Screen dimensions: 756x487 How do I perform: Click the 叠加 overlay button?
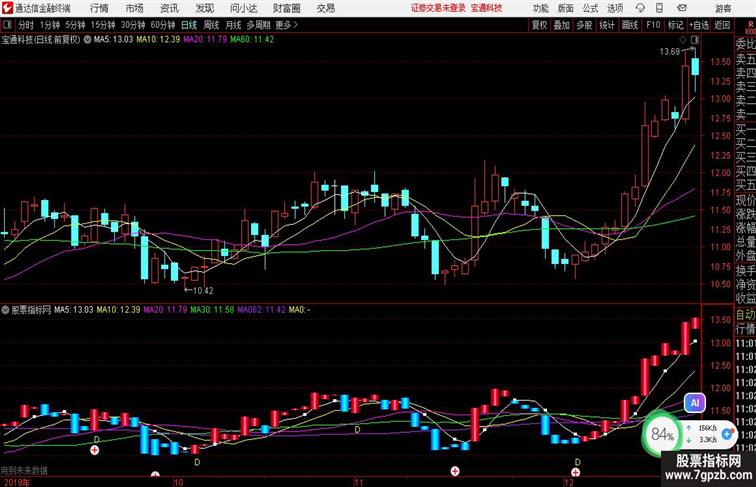coord(561,25)
